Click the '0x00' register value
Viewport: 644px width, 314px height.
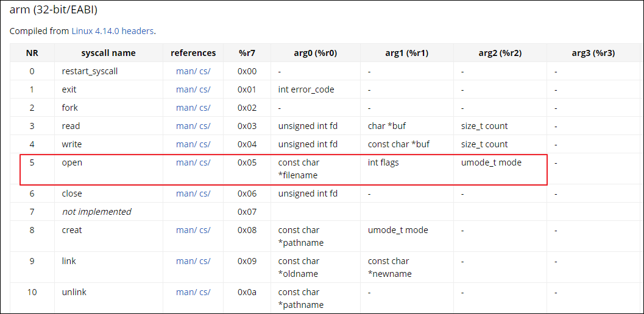pos(247,71)
